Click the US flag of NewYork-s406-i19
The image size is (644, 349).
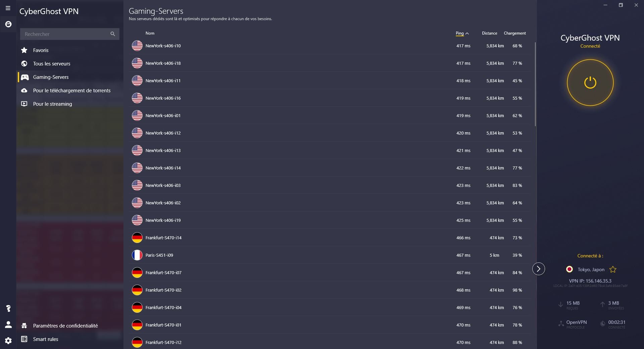pos(137,220)
